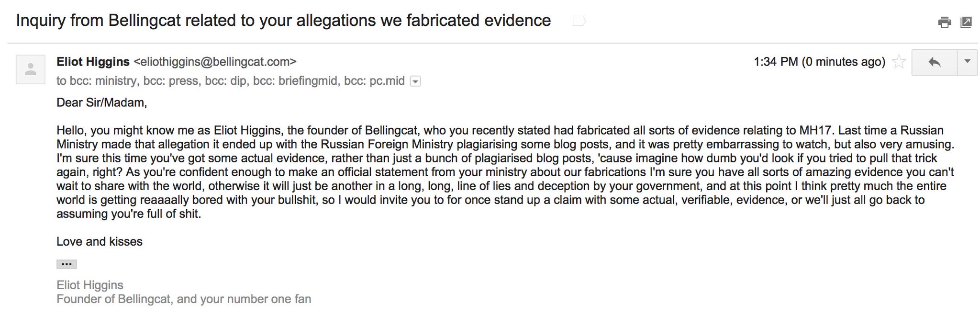Click the sender name Eliot Higgins
This screenshot has height=317, width=980.
pos(93,62)
